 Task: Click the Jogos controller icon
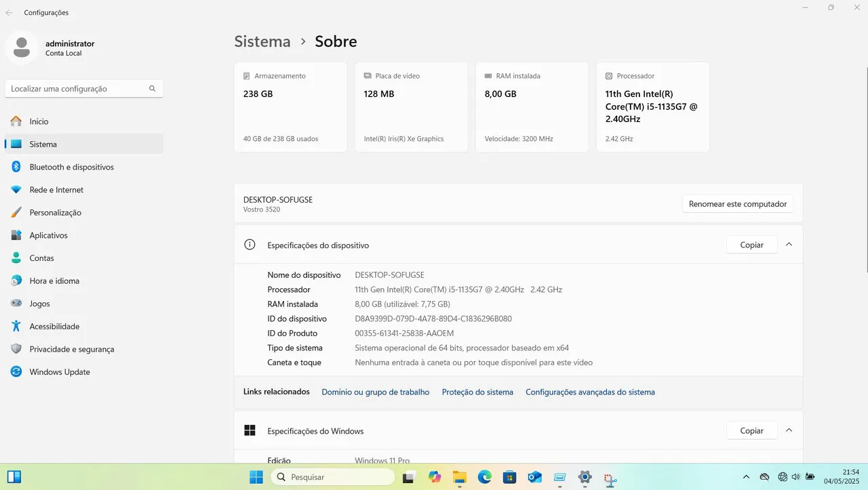tap(16, 304)
